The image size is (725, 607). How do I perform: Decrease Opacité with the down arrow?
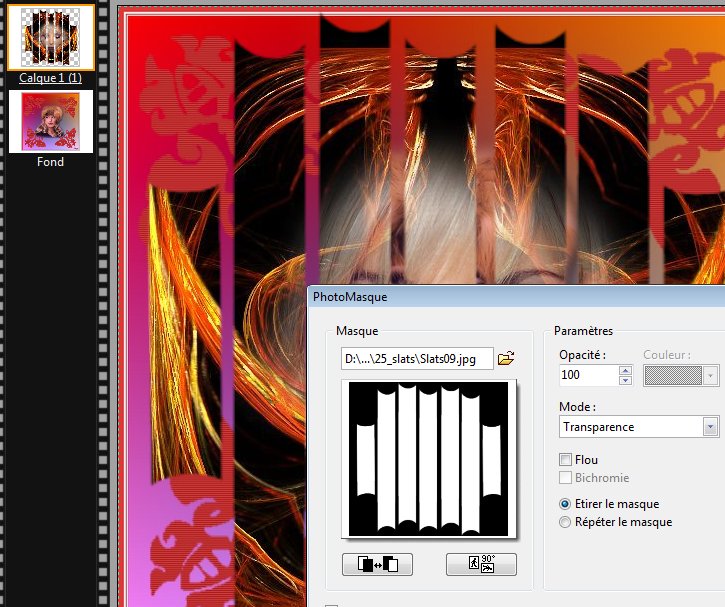[x=626, y=381]
